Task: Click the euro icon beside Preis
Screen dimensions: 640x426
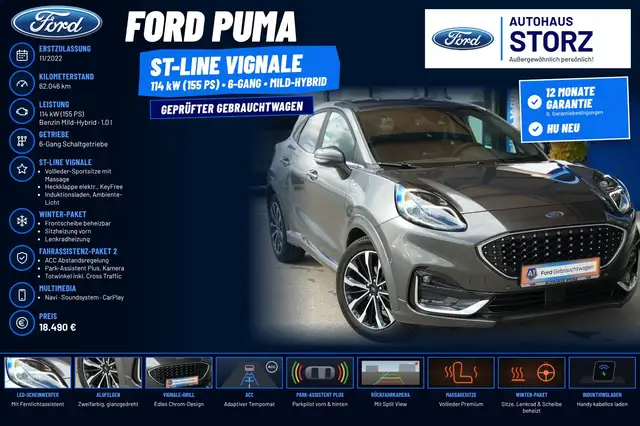Action: click(x=22, y=323)
